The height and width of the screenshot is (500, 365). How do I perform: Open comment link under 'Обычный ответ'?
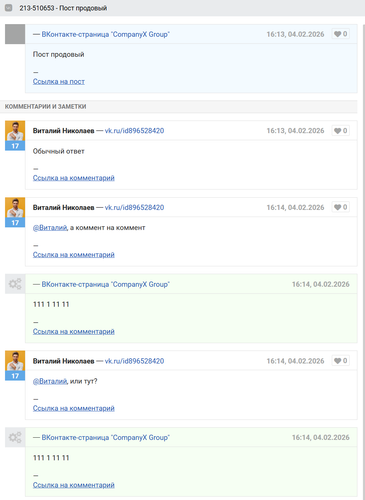[74, 178]
